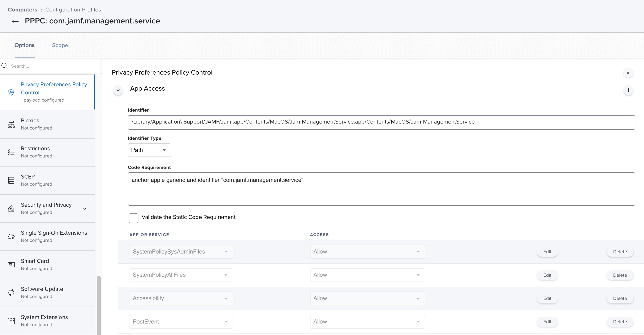644x335 pixels.
Task: Click the APP OR SERVICE column header
Action: coord(149,235)
